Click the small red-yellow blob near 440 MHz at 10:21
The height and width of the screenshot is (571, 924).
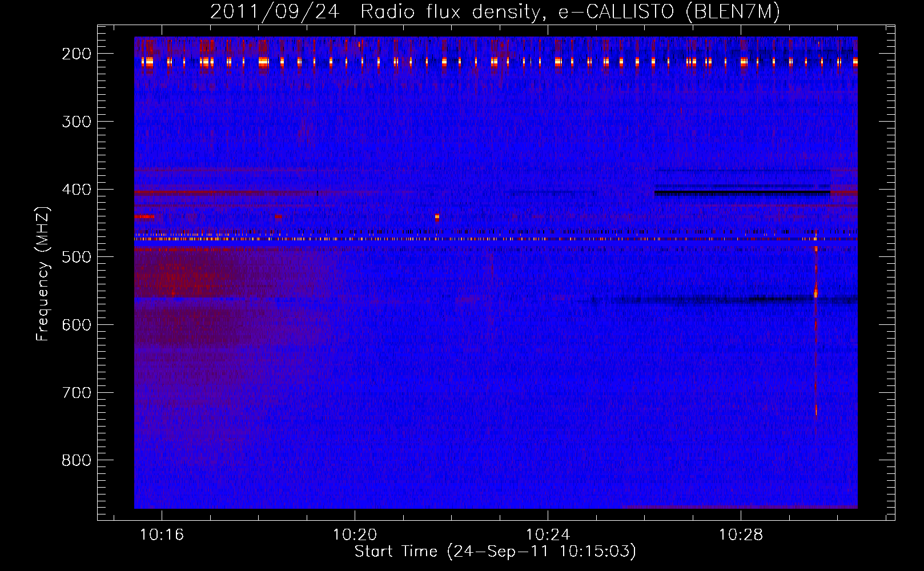coord(437,217)
